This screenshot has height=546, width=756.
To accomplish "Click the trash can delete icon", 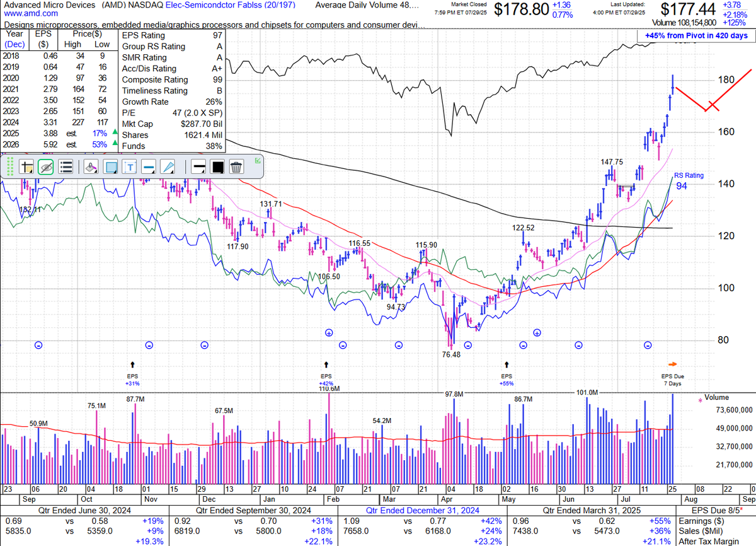I will coord(236,167).
